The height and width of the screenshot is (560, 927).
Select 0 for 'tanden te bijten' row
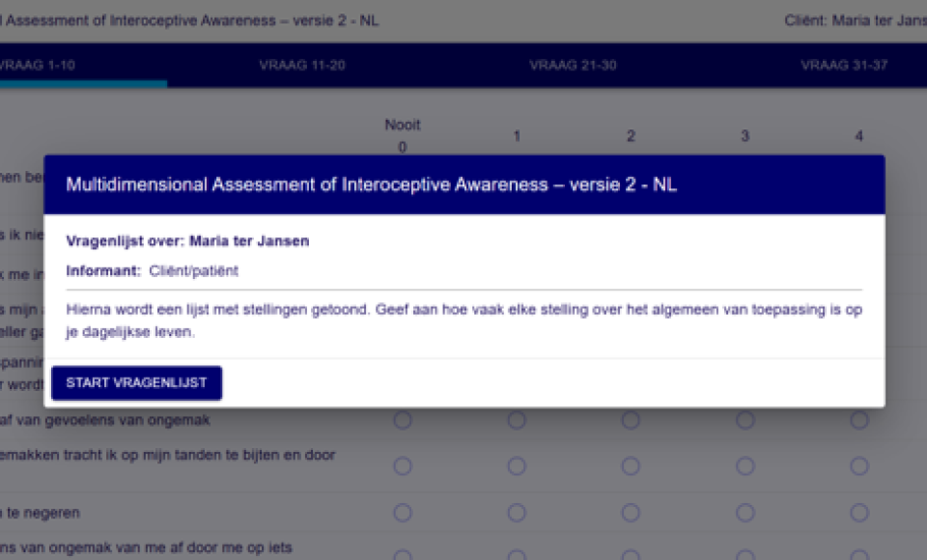pyautogui.click(x=403, y=466)
